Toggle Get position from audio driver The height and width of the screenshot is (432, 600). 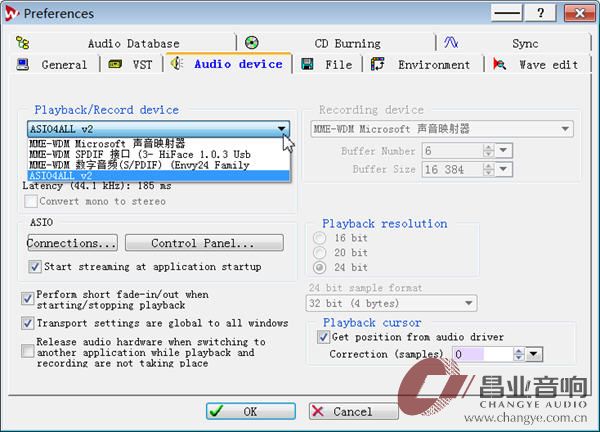click(323, 337)
